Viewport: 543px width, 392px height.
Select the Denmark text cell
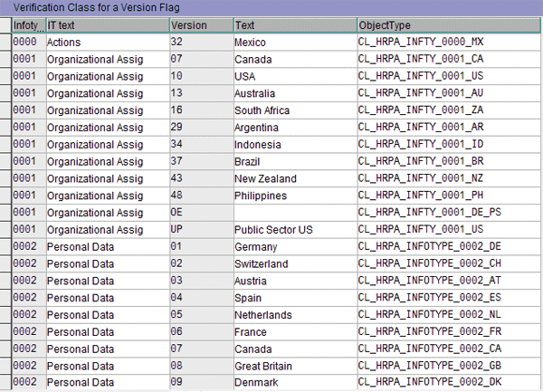pyautogui.click(x=257, y=383)
